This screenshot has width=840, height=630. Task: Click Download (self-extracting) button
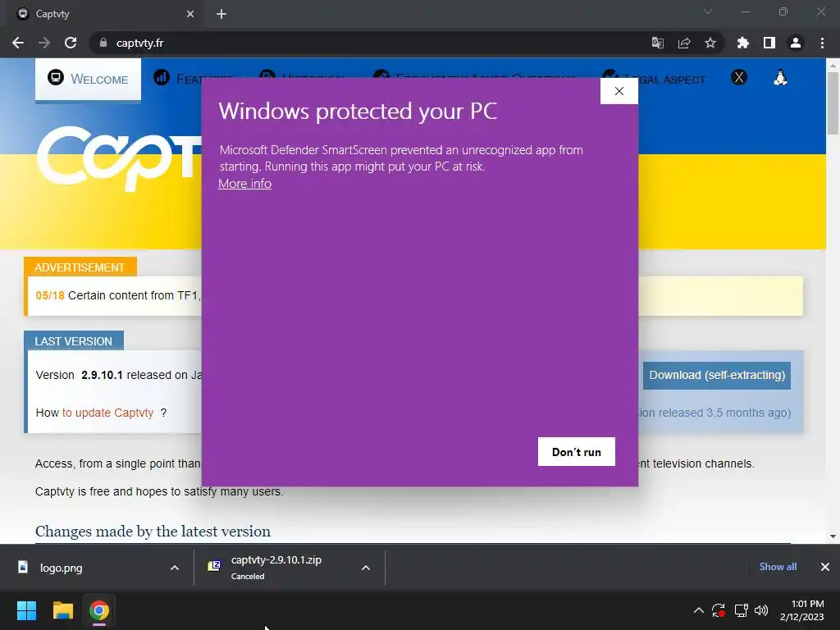tap(717, 375)
